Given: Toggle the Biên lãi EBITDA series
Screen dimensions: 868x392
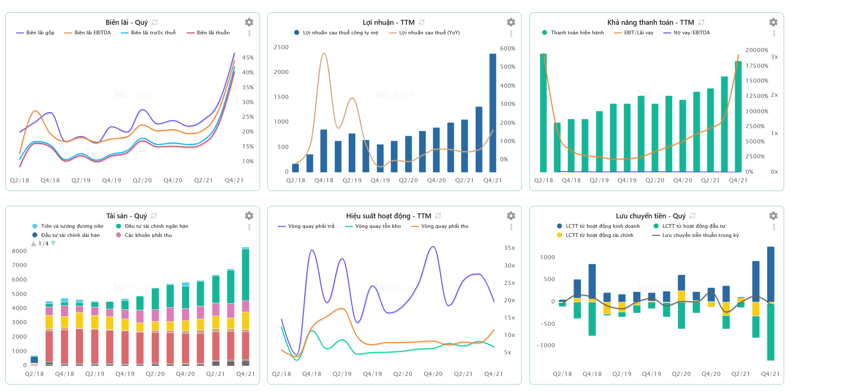Looking at the screenshot, I should point(88,33).
